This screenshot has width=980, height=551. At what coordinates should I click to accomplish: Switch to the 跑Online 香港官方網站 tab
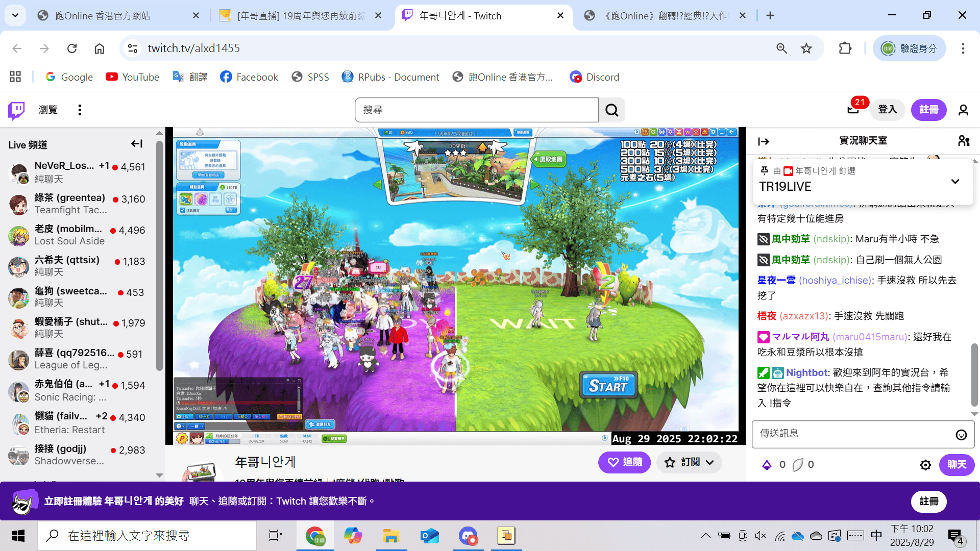point(102,16)
